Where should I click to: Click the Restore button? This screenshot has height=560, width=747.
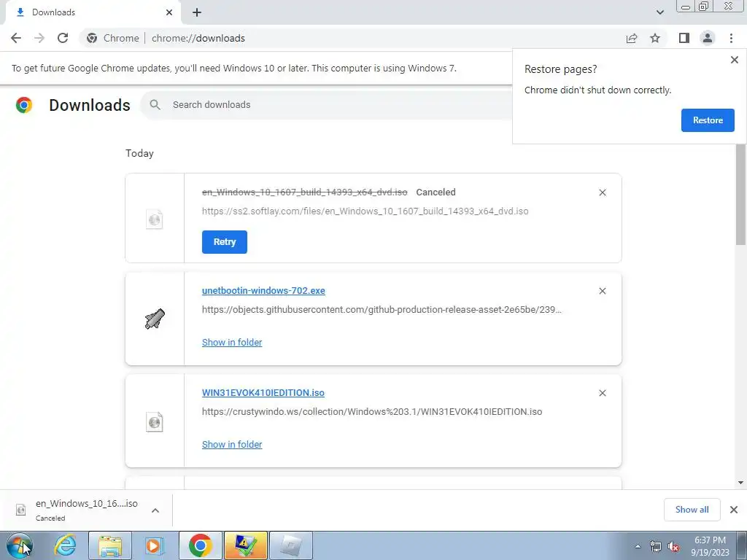(708, 120)
